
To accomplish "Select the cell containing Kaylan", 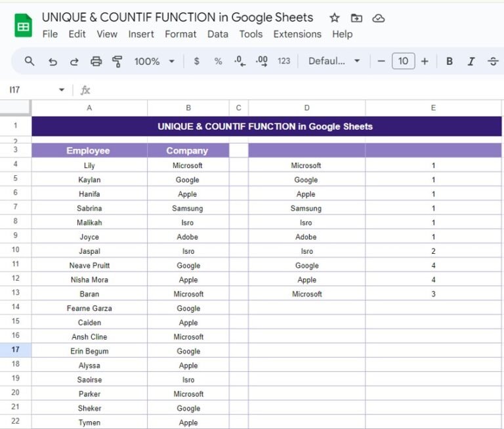I will pos(89,180).
